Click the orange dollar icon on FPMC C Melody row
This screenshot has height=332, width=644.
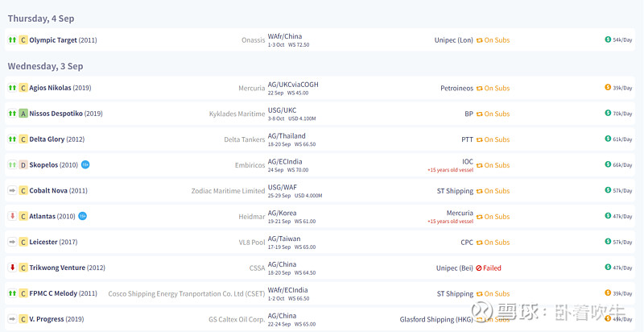pos(608,293)
